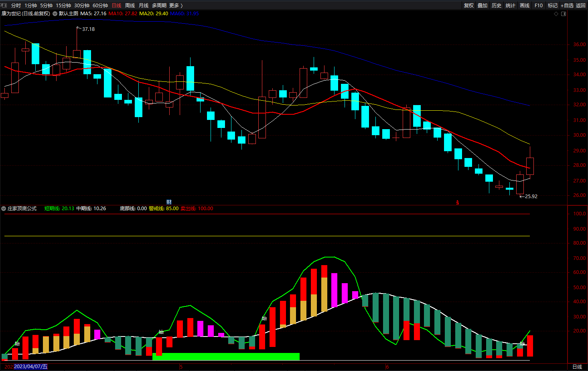
Task: Click the 37.18 high price annotation
Action: 88,29
